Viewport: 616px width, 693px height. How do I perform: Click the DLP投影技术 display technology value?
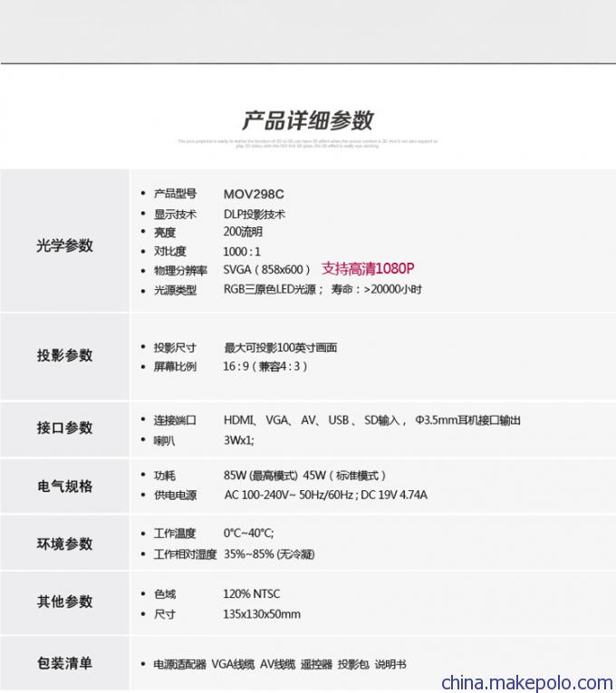(x=255, y=215)
